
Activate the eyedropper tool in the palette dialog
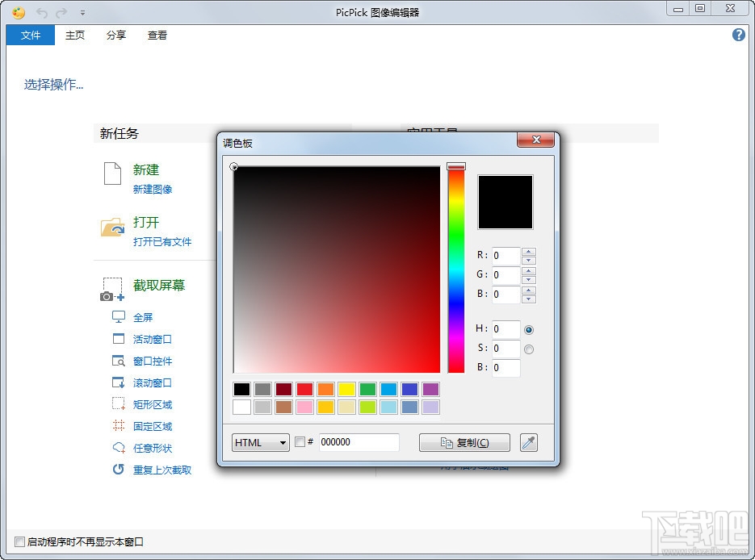(x=529, y=442)
